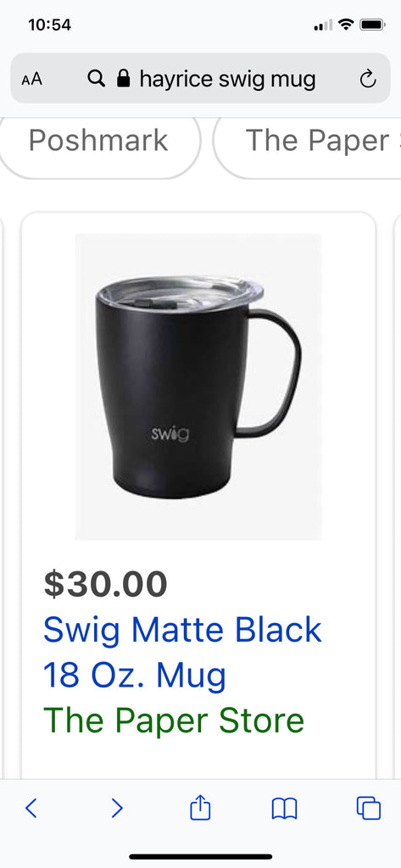Reload the page with the refresh icon
This screenshot has height=868, width=401.
click(368, 79)
